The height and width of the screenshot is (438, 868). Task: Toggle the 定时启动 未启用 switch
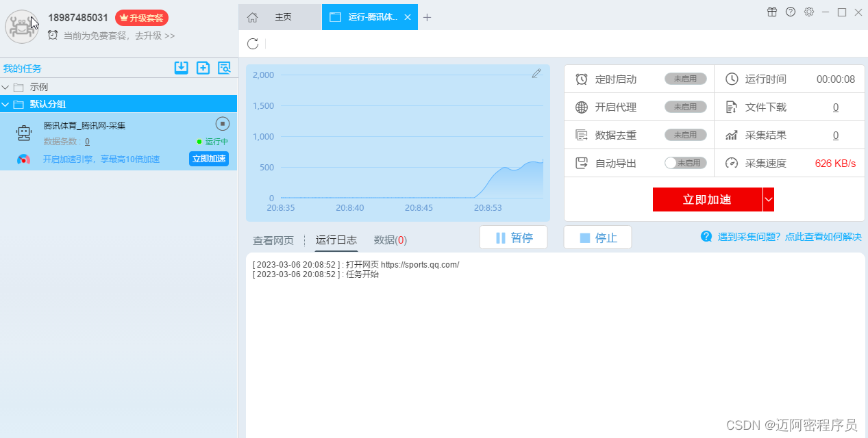click(685, 79)
